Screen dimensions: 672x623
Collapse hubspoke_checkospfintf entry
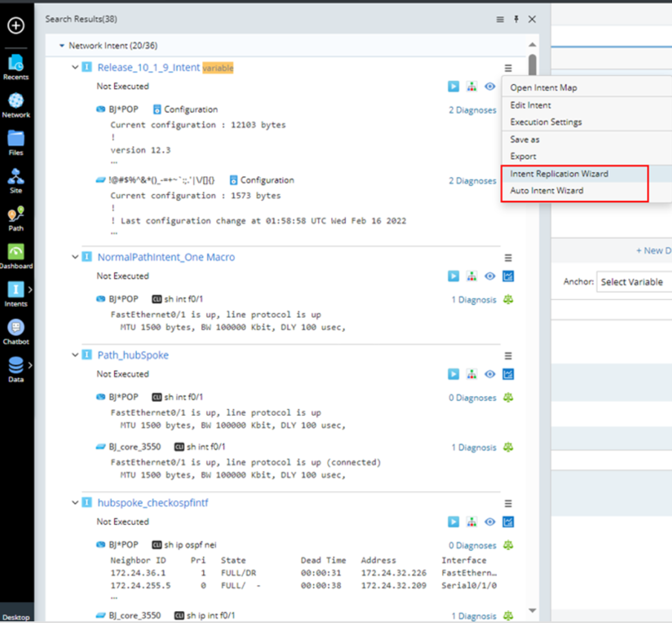[x=75, y=503]
